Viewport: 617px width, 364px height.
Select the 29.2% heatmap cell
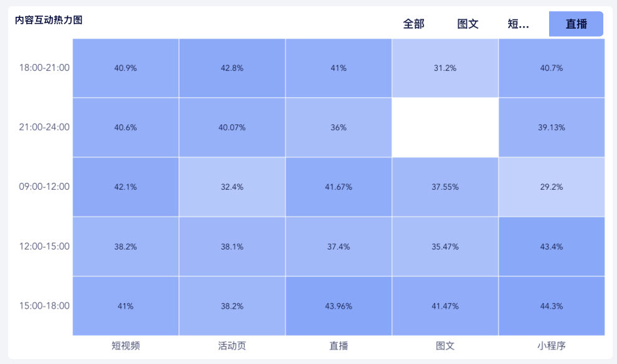[x=552, y=187]
